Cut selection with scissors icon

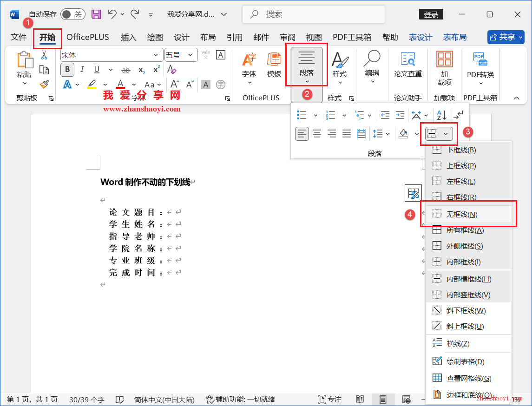pyautogui.click(x=44, y=55)
